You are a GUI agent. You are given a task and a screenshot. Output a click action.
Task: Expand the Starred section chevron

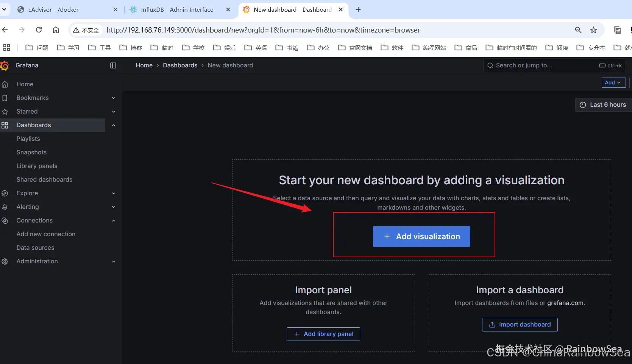click(114, 112)
